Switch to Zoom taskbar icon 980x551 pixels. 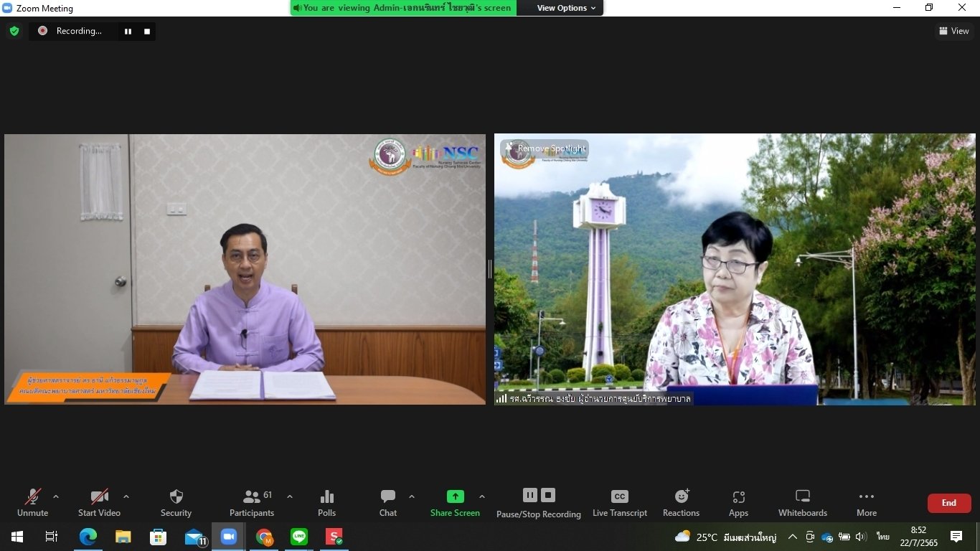229,537
